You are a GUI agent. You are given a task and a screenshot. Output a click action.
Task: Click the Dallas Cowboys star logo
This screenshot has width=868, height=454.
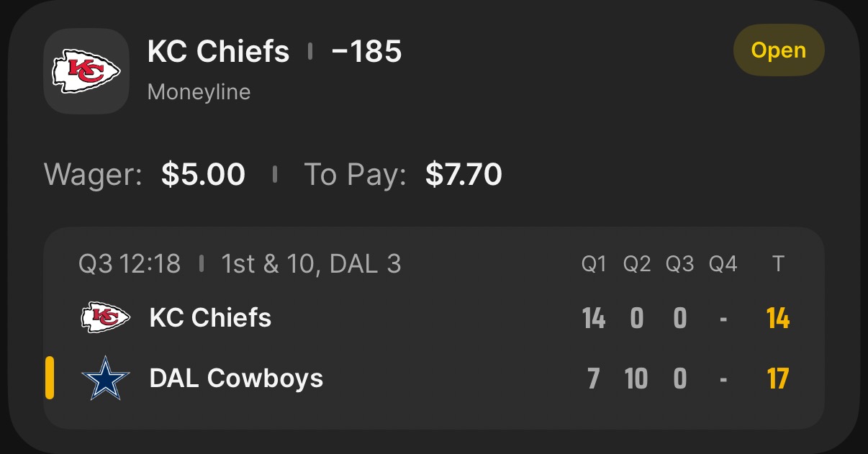point(105,378)
